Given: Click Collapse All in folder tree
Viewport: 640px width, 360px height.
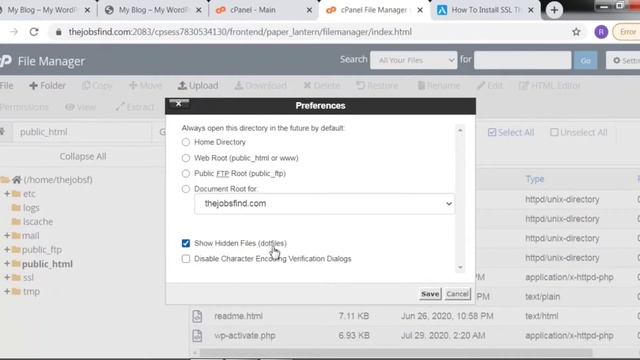Looking at the screenshot, I should pyautogui.click(x=83, y=156).
